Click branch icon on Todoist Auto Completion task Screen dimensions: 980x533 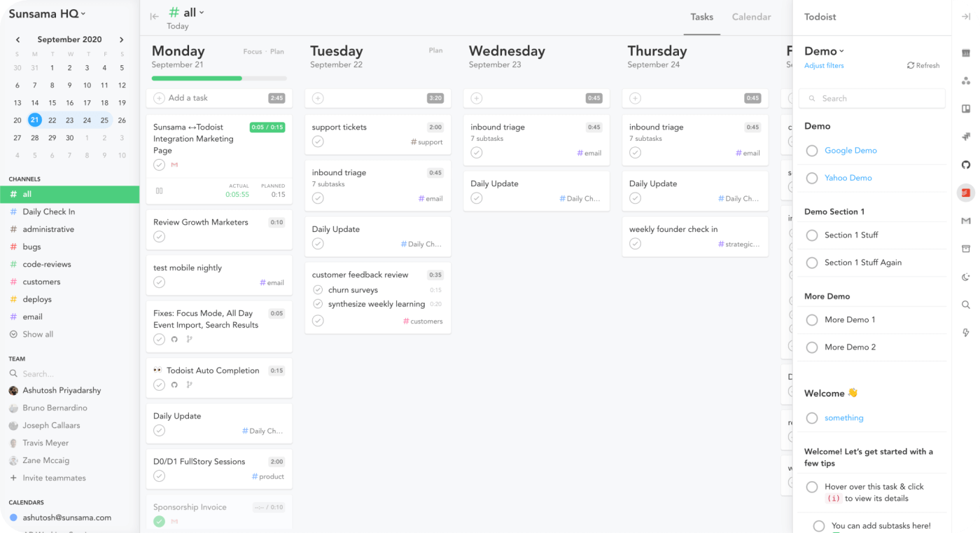[189, 385]
